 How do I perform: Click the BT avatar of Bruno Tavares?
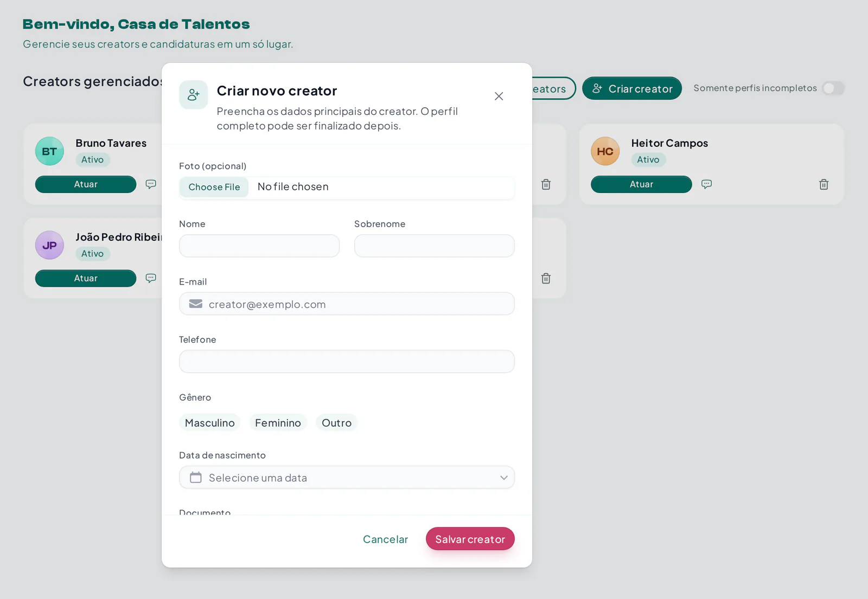[49, 151]
